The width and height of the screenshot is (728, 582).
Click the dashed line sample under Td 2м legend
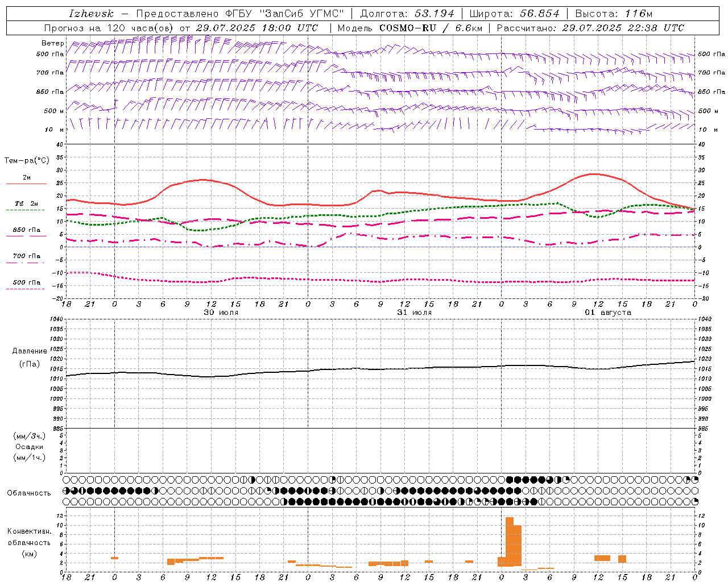coord(26,210)
